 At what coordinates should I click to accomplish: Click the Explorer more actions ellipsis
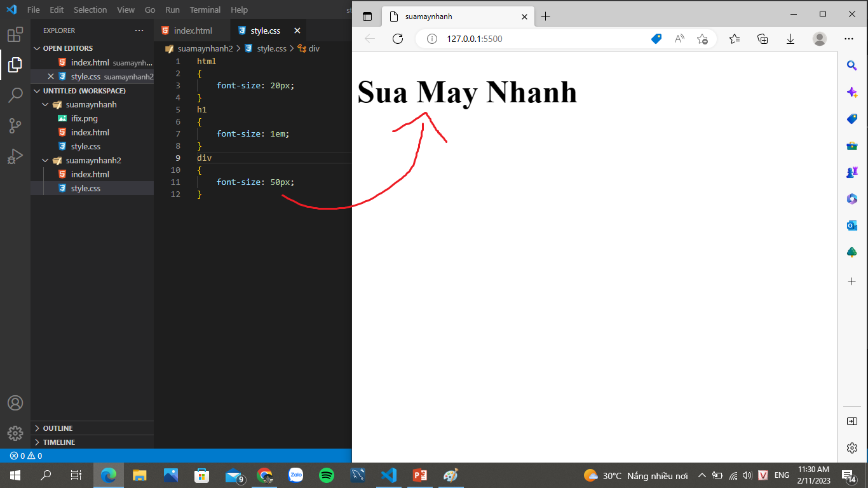click(139, 30)
